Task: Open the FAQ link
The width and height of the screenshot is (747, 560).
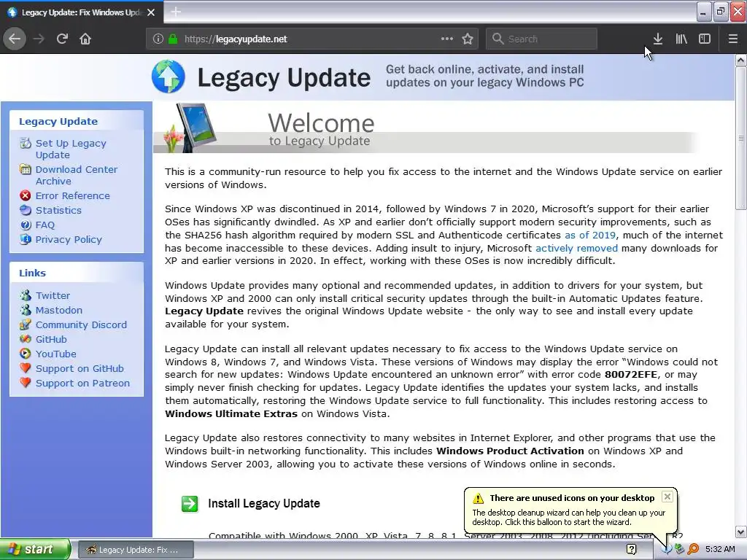Action: tap(44, 225)
